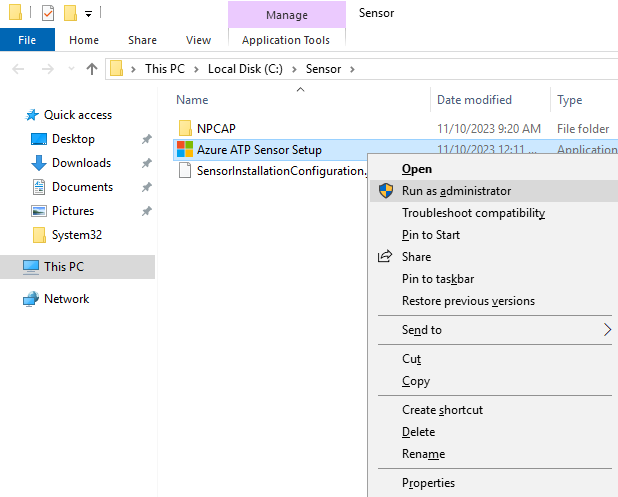Go up one folder level arrow
618x497 pixels.
(92, 69)
